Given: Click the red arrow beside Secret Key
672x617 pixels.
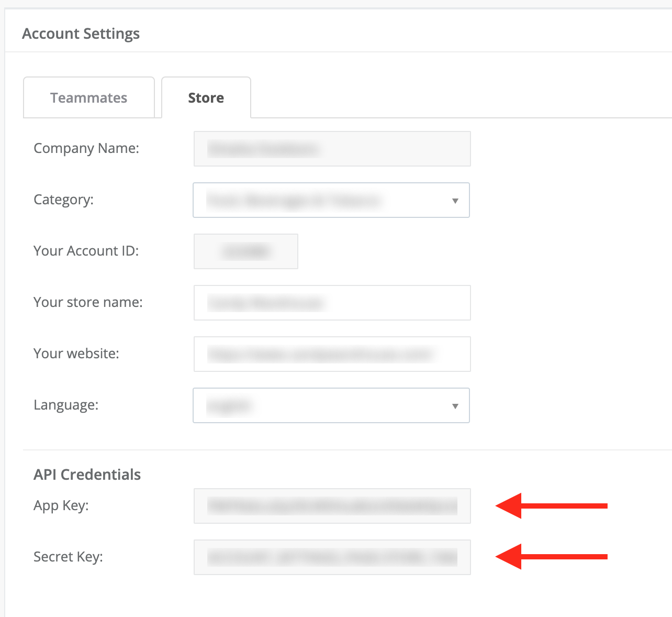Looking at the screenshot, I should 551,557.
